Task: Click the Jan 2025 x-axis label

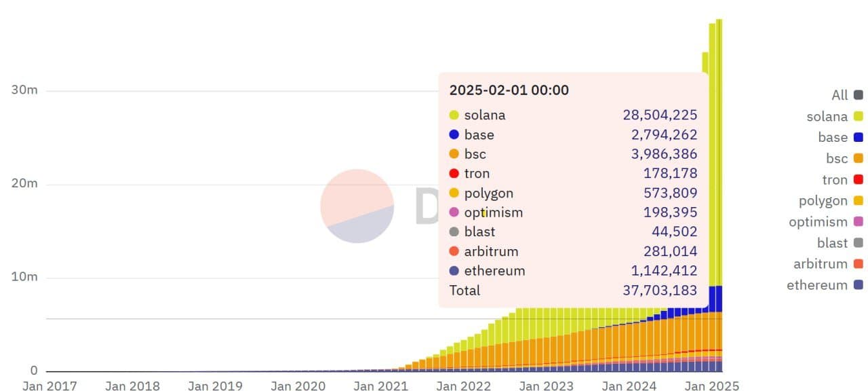Action: coord(711,386)
